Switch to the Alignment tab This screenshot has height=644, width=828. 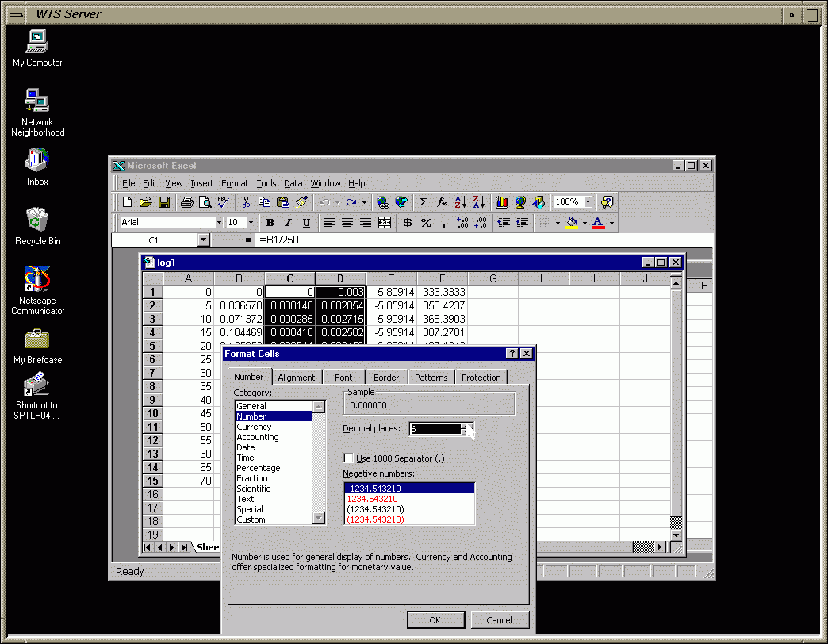click(297, 378)
